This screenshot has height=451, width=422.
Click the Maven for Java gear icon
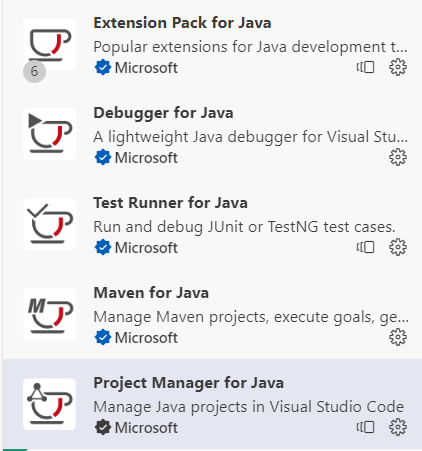398,337
